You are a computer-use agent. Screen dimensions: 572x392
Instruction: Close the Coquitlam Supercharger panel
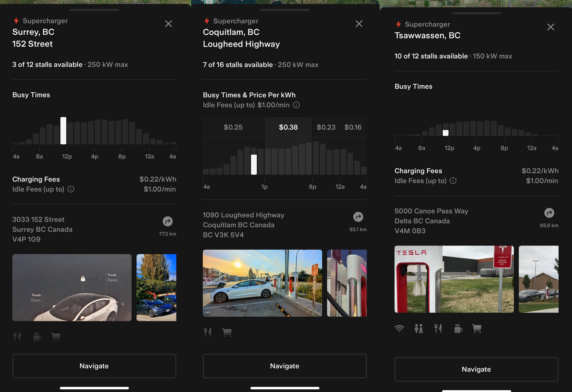pyautogui.click(x=359, y=24)
